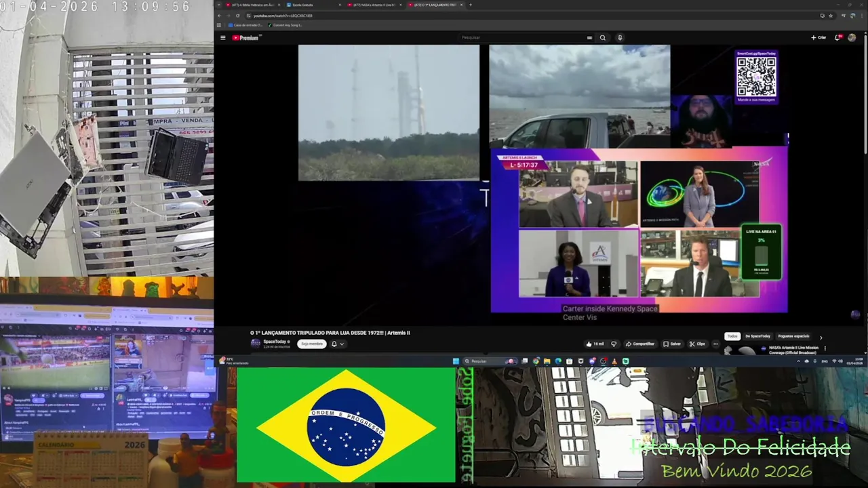Open more actions ellipsis beside Clipe

(x=715, y=344)
